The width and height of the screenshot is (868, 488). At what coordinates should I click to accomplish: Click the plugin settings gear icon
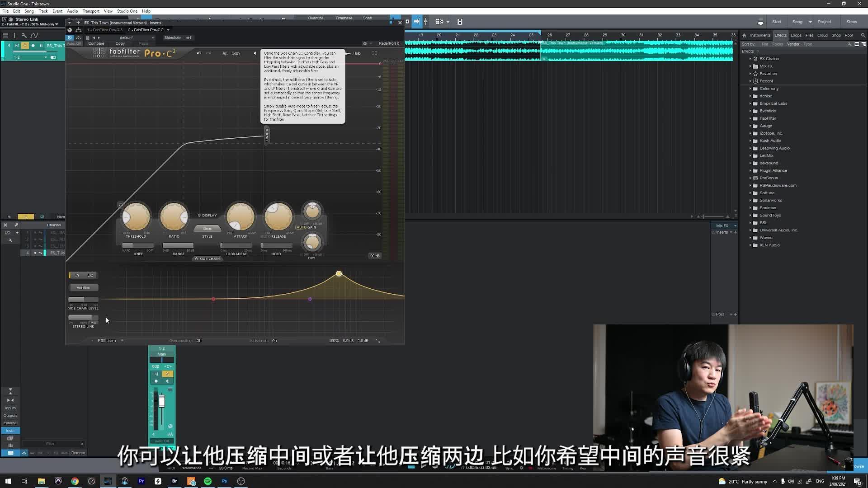tap(365, 43)
